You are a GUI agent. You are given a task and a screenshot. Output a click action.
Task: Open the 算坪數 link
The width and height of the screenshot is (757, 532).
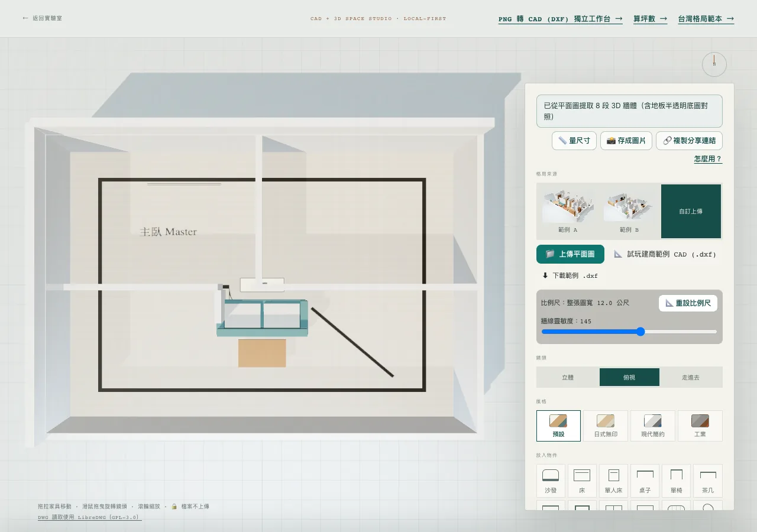coord(651,19)
